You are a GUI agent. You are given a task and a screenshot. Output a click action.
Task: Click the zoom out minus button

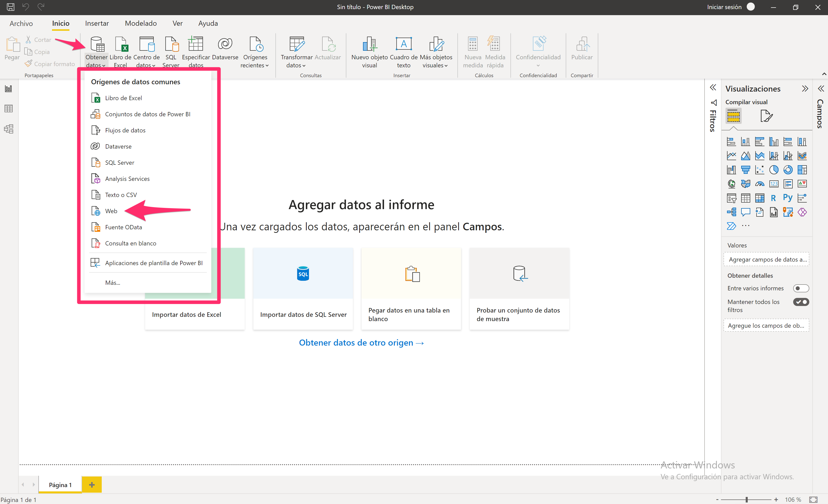(x=717, y=500)
